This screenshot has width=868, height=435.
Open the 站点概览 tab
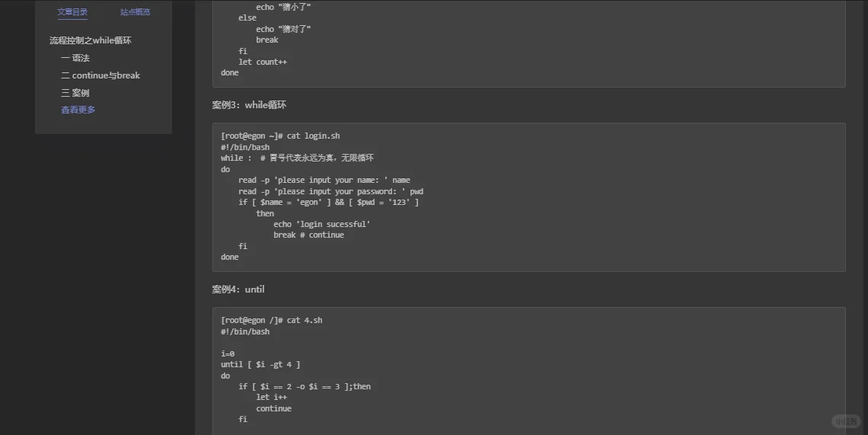click(135, 11)
